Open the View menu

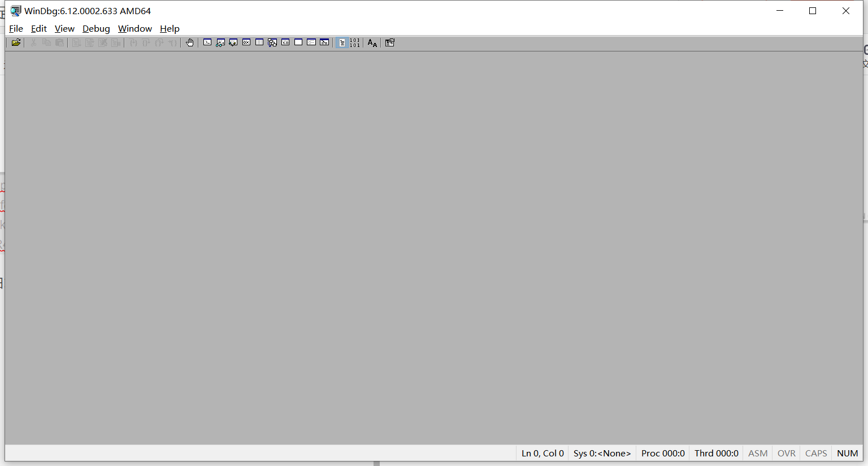64,28
